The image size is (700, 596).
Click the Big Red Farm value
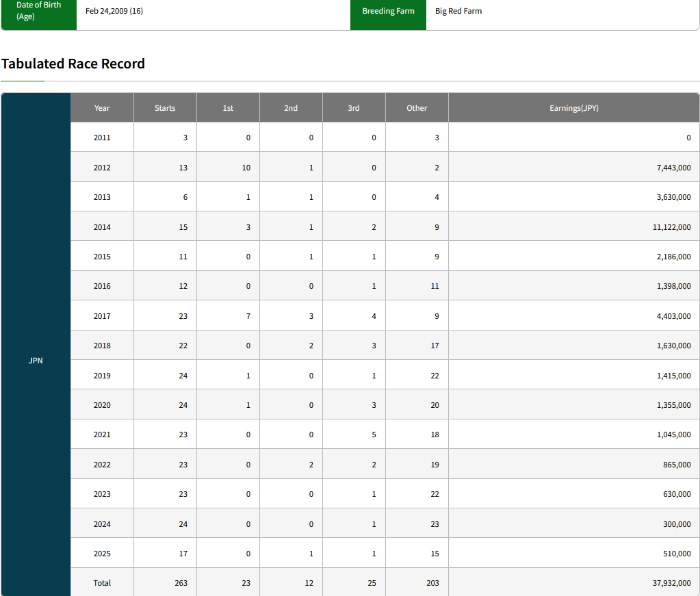click(x=458, y=11)
